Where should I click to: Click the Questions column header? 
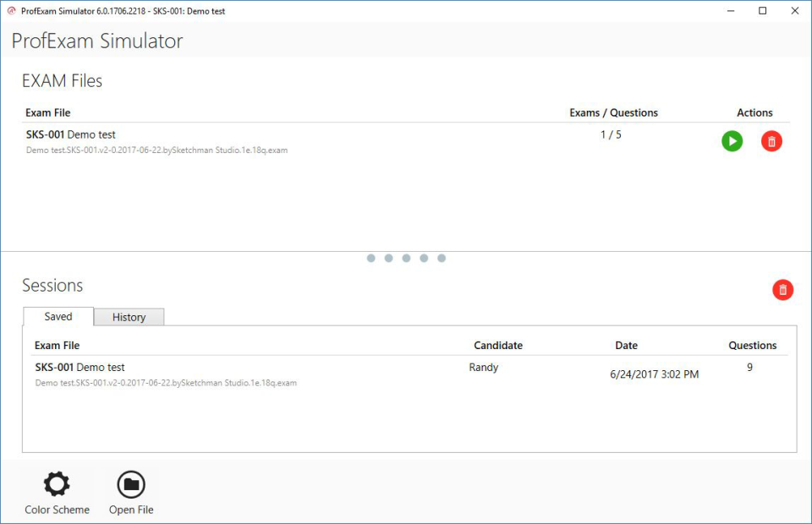[x=753, y=345]
